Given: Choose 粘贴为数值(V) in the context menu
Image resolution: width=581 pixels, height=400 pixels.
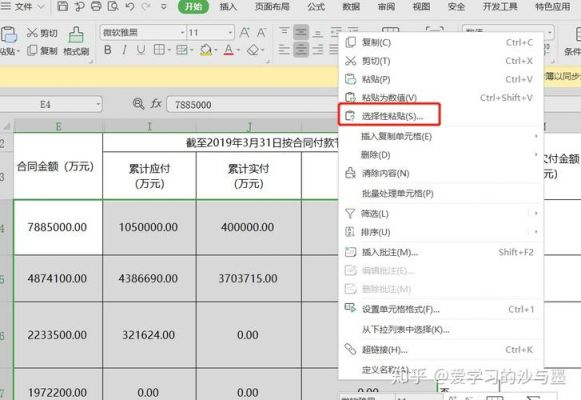Looking at the screenshot, I should [441, 97].
